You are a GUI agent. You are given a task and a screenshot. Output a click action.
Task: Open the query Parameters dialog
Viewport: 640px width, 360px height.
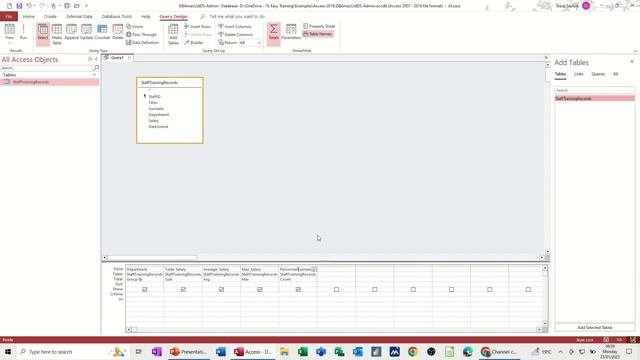(x=291, y=32)
